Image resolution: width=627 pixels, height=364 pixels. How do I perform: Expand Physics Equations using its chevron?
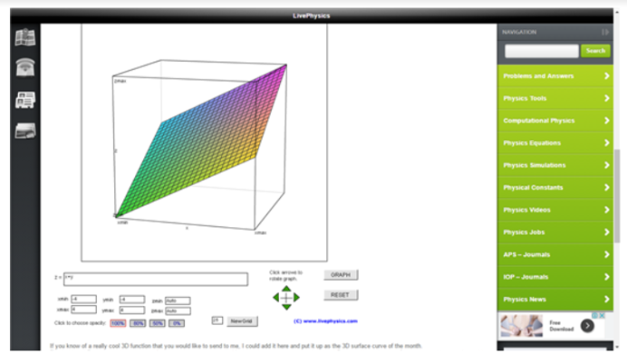coord(606,143)
